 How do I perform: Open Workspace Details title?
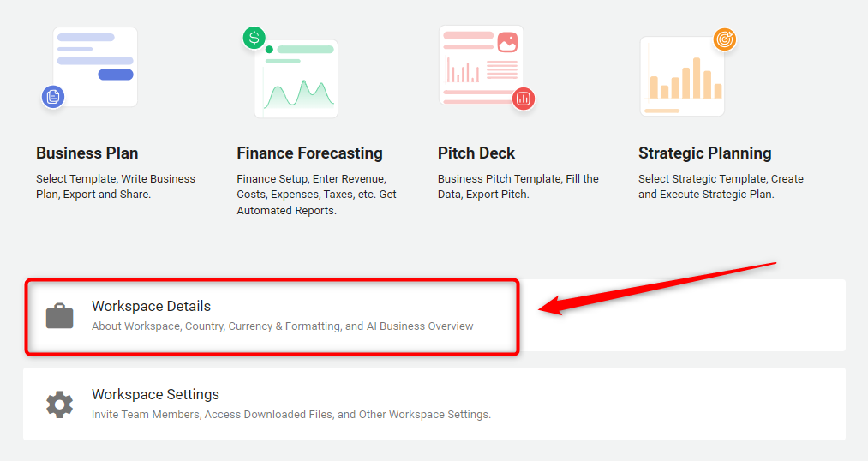(151, 306)
